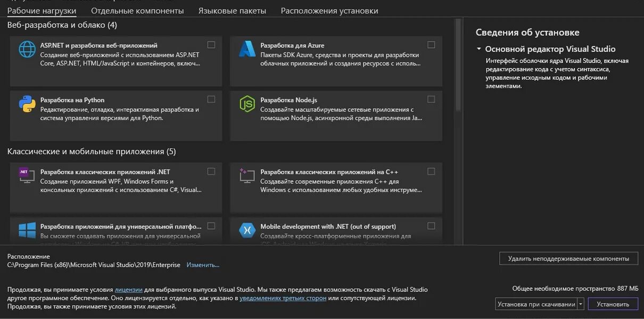Collapse the Основной редактор Visual Studio section
Screen dimensions: 644x319
(x=479, y=49)
